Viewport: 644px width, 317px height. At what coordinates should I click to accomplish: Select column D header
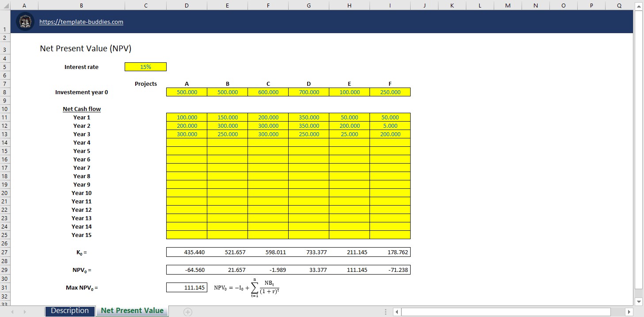(186, 5)
